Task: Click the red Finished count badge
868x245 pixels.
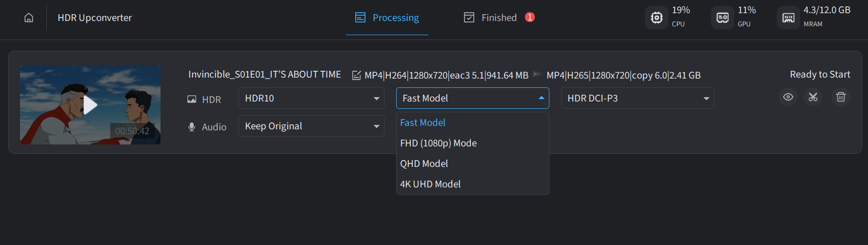Action: (530, 17)
